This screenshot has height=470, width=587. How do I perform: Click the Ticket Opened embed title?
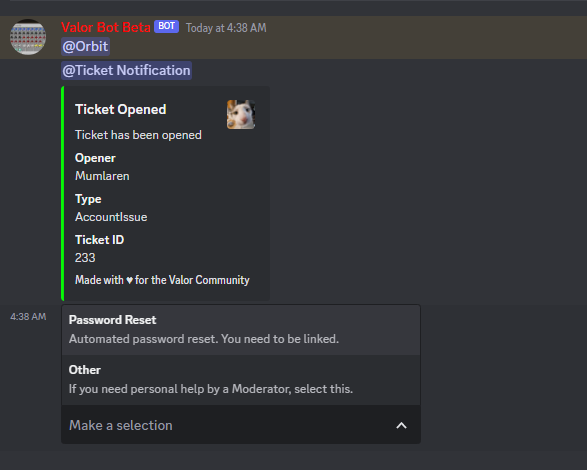point(121,109)
